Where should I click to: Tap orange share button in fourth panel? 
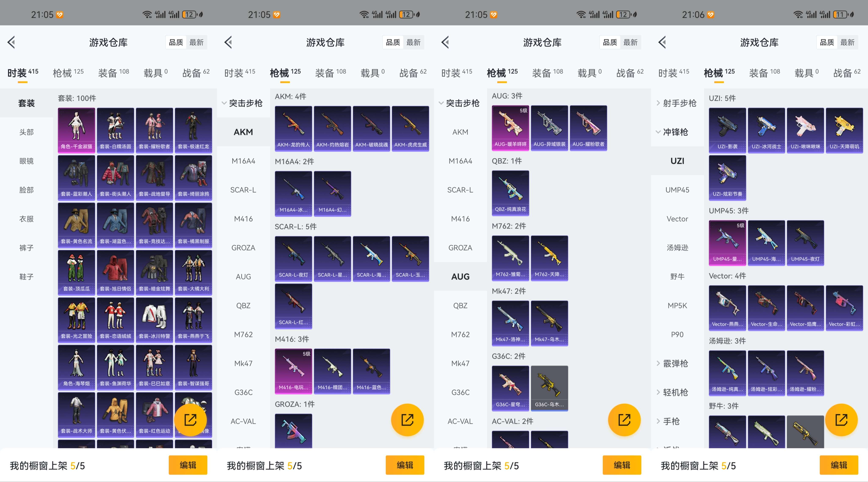(841, 420)
